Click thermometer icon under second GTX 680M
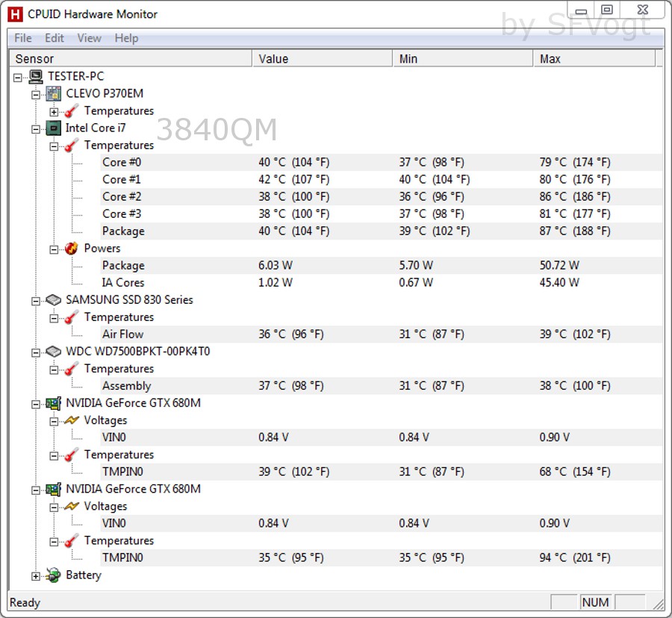This screenshot has height=618, width=672. [72, 541]
